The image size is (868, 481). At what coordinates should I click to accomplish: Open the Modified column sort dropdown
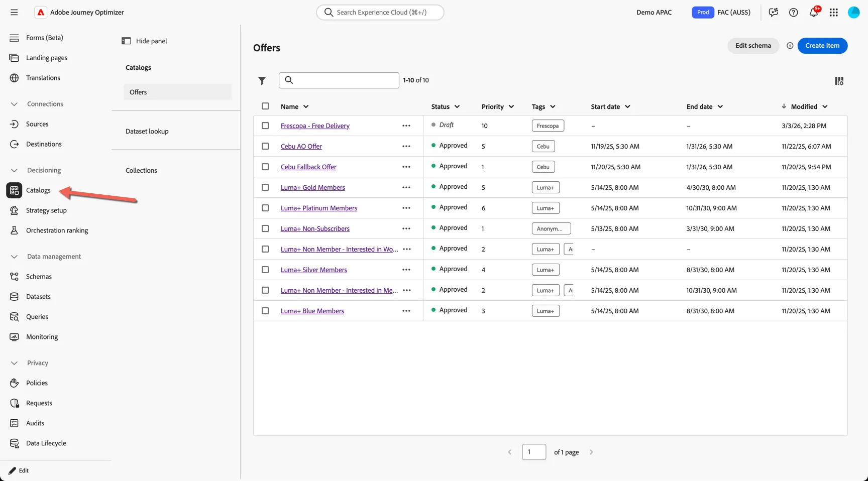(825, 106)
